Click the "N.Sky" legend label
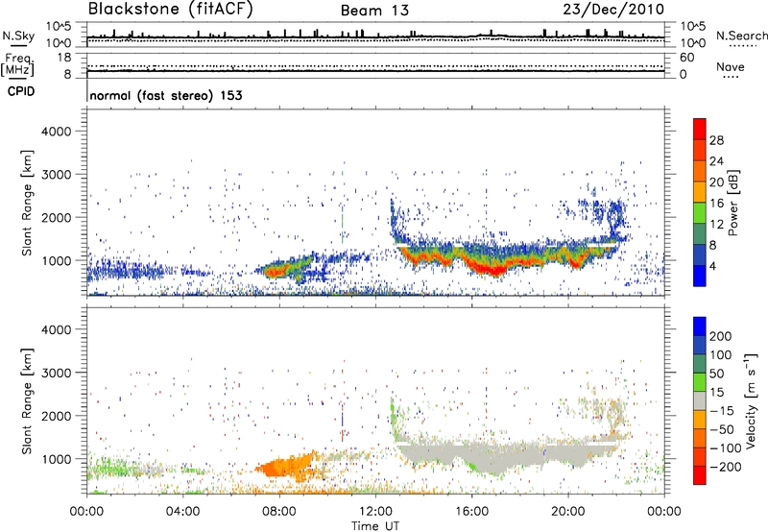The width and height of the screenshot is (768, 532). pyautogui.click(x=18, y=36)
